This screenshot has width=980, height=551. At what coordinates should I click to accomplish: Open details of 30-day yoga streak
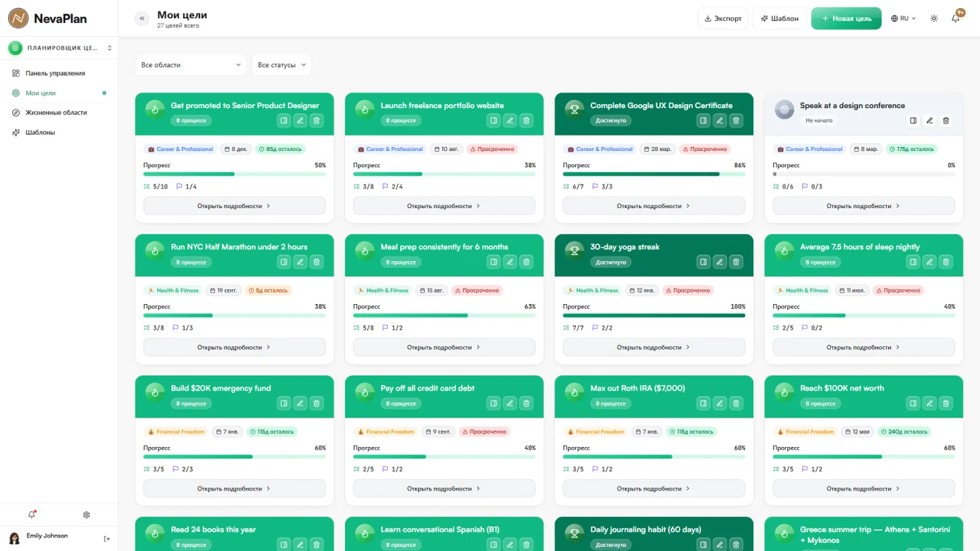653,347
